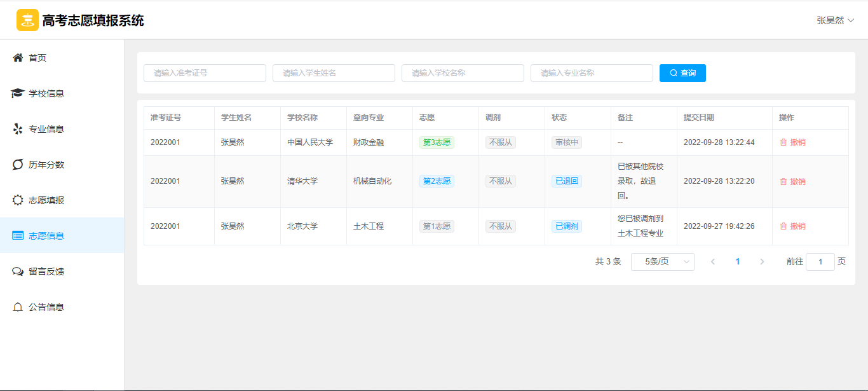Click 撤销 for the 北京大学 row

pyautogui.click(x=792, y=226)
